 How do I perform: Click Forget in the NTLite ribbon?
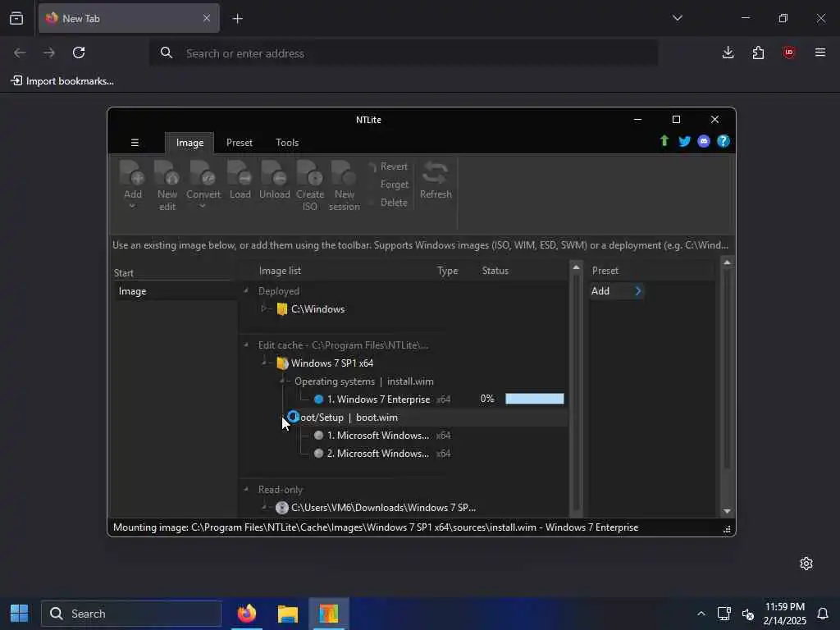395,185
